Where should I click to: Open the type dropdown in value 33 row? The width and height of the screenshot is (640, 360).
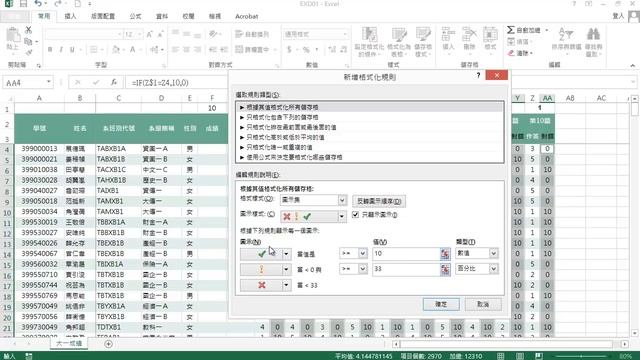click(x=493, y=269)
